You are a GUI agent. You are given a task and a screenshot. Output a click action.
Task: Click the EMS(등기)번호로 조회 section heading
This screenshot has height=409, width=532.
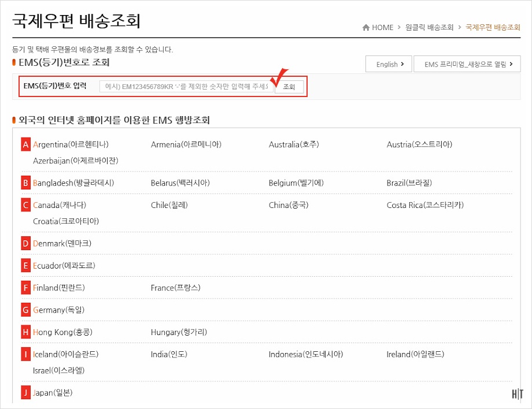coord(64,62)
